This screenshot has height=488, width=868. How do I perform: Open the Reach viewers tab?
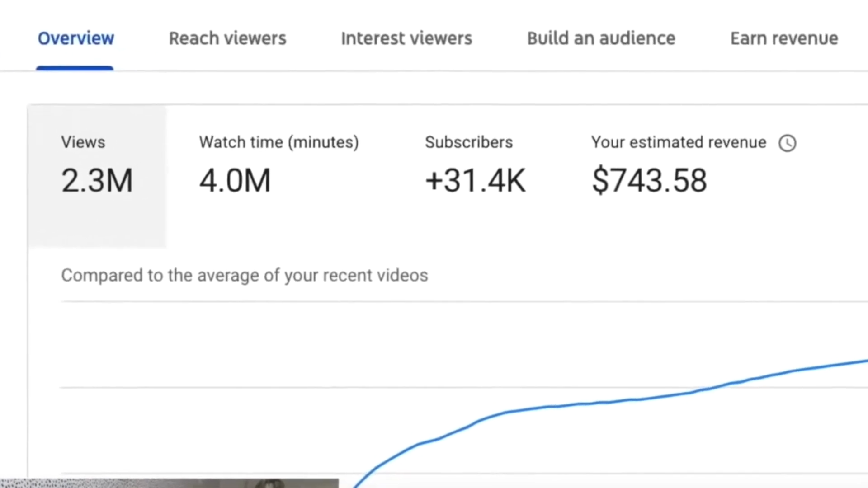point(227,38)
